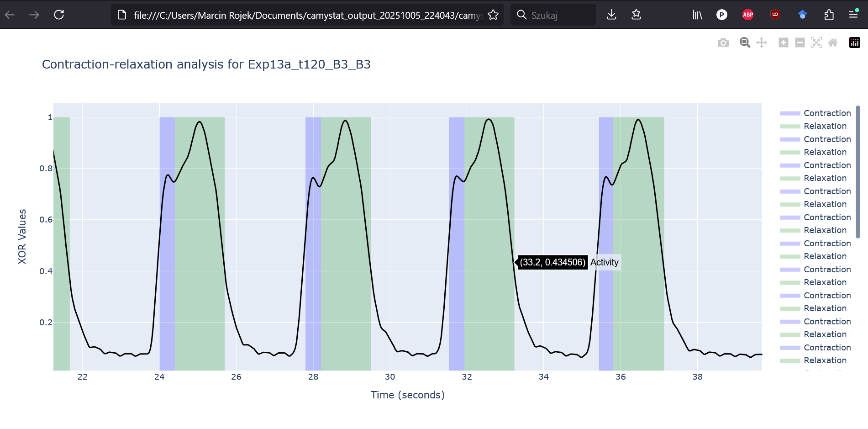Click the white circle P toolbar icon
This screenshot has width=868, height=429.
pos(721,15)
